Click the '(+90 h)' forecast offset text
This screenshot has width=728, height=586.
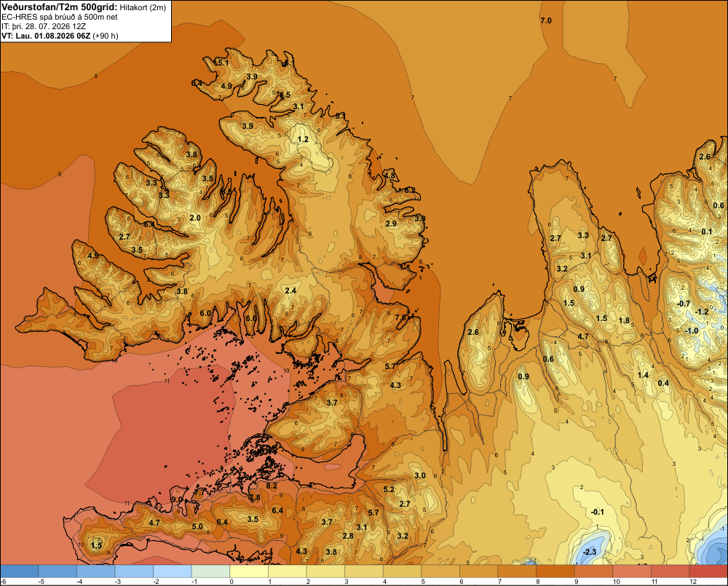[x=106, y=36]
